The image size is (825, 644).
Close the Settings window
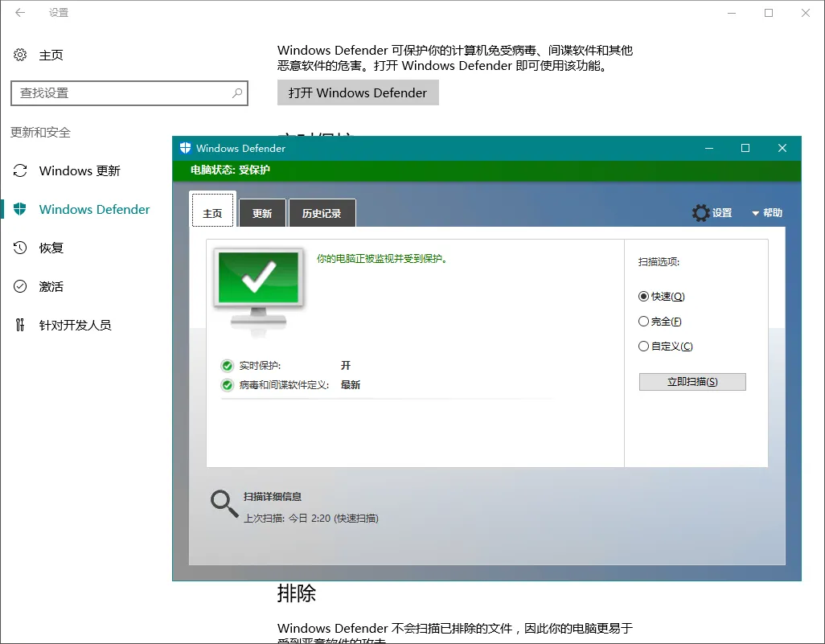point(806,13)
